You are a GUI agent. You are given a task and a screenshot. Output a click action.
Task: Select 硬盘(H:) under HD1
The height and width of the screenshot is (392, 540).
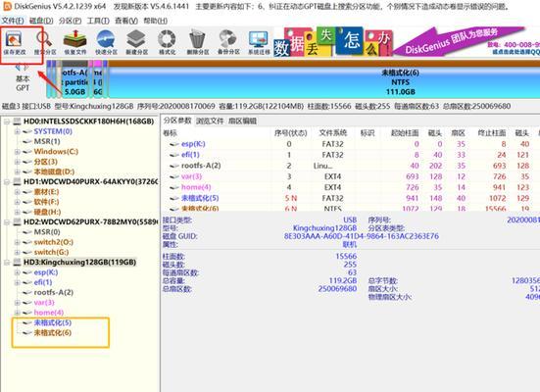(x=47, y=212)
